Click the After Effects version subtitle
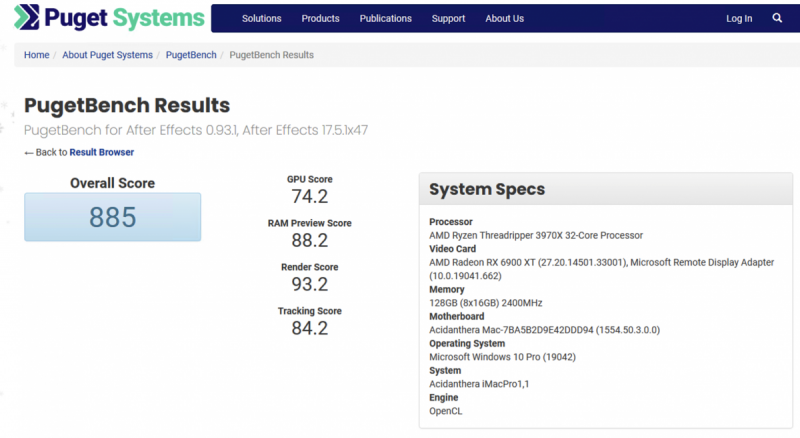 point(196,130)
